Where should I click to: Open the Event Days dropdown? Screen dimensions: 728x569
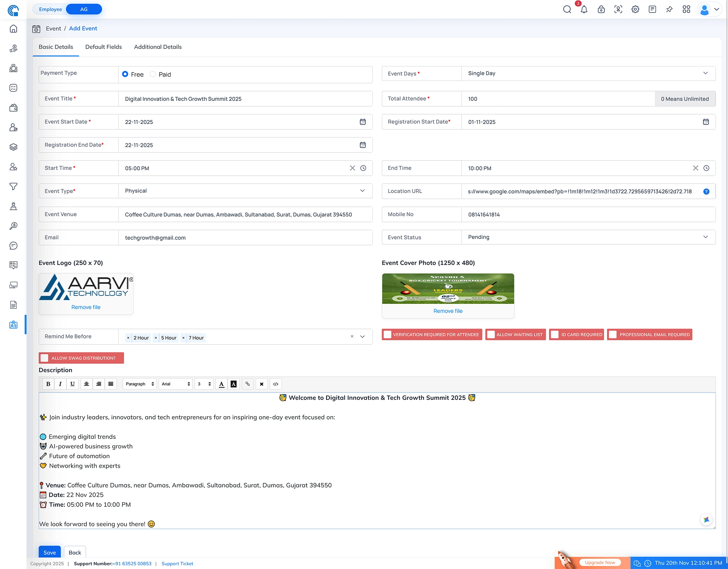[706, 73]
